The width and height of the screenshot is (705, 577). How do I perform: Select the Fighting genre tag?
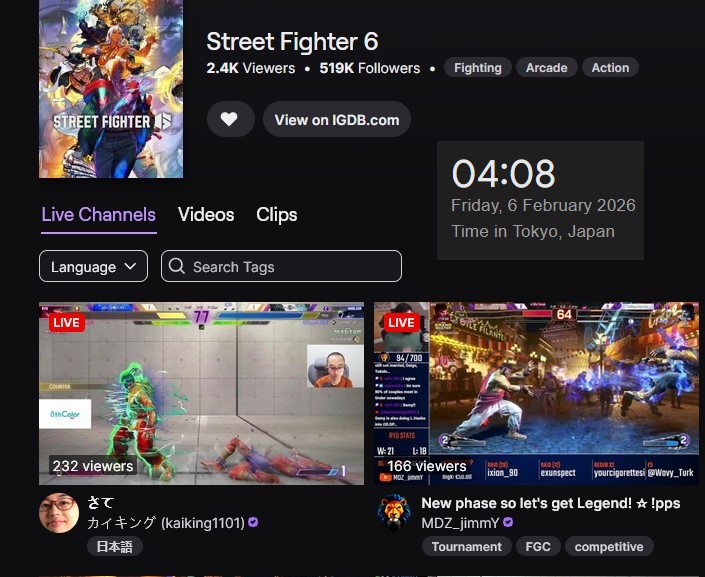477,67
